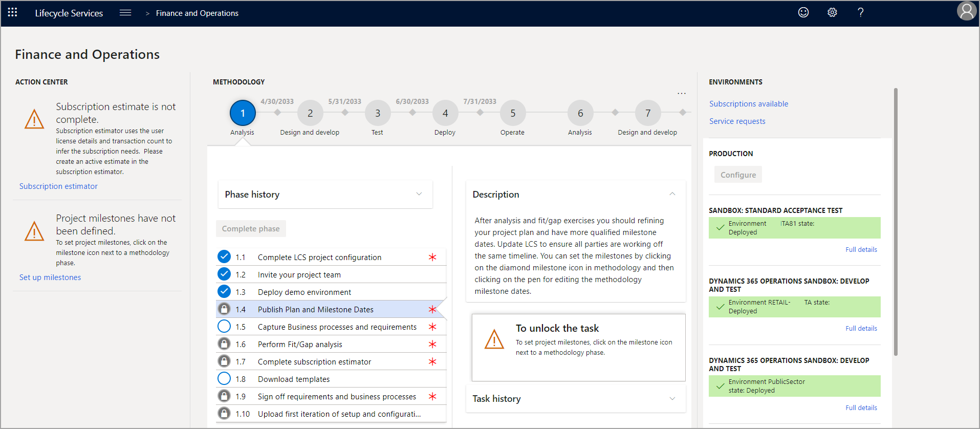Open the user account avatar
Screen dimensions: 980x429
click(x=967, y=11)
